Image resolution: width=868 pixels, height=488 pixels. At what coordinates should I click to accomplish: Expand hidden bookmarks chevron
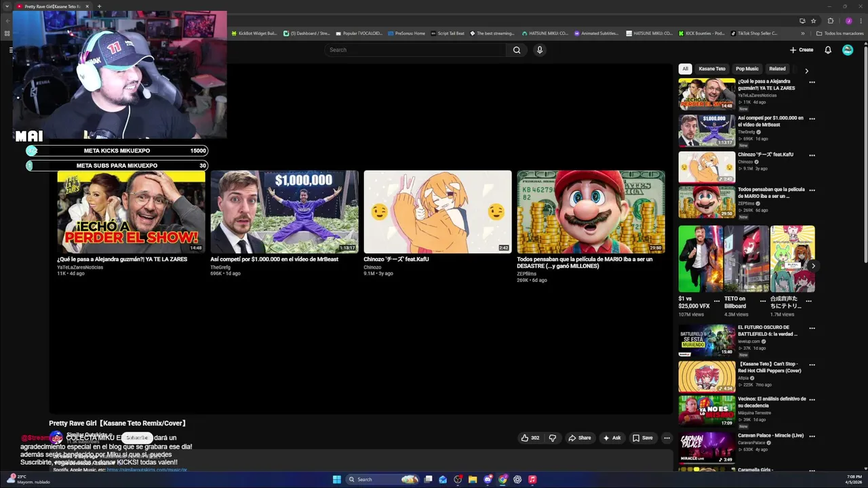click(x=803, y=33)
